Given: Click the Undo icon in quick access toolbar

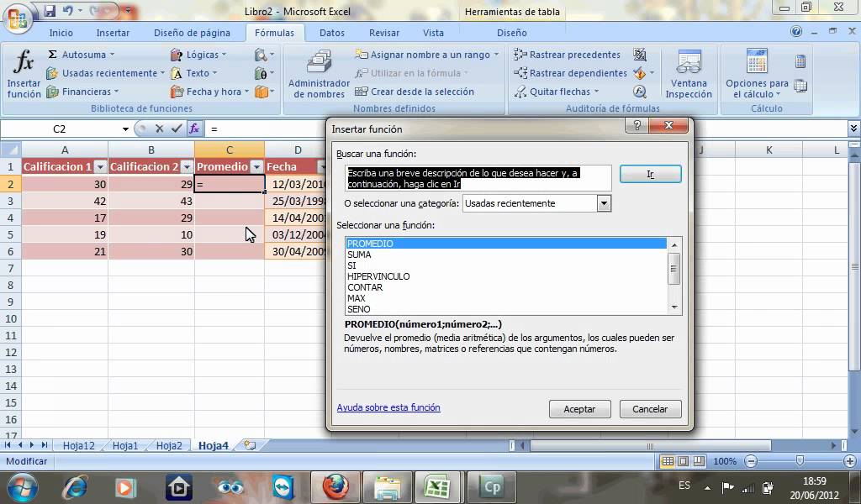Looking at the screenshot, I should (x=68, y=10).
